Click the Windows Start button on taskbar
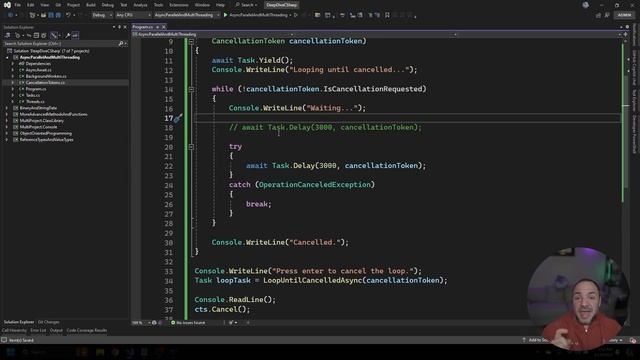The height and width of the screenshot is (360, 640). coord(11,352)
